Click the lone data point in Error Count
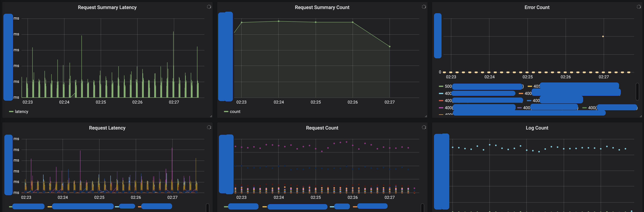644x212 pixels. (603, 37)
